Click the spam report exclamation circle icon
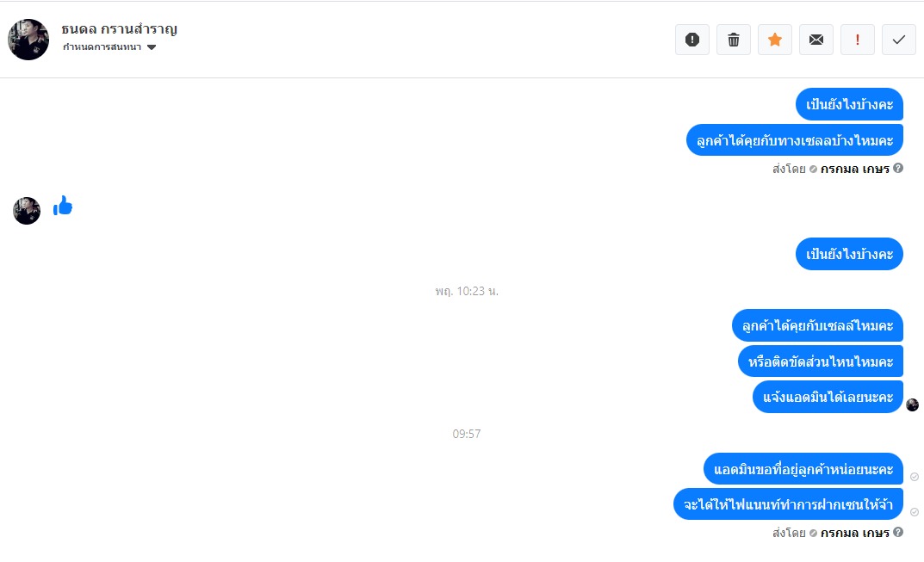The image size is (924, 562). click(x=691, y=40)
